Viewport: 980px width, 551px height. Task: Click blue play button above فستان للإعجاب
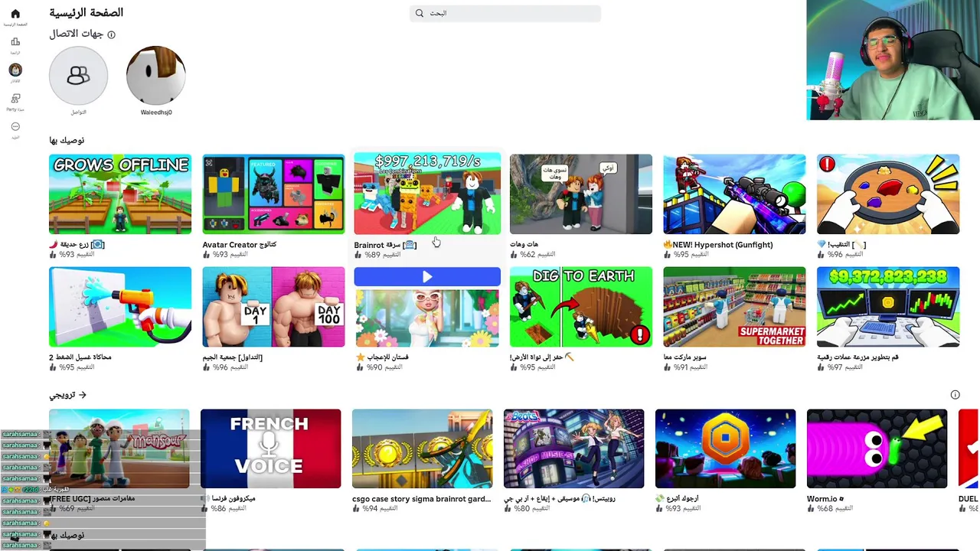(427, 277)
